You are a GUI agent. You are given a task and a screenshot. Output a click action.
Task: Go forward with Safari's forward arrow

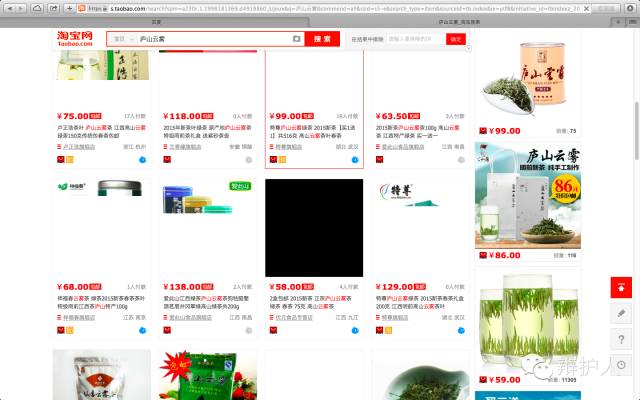pos(21,8)
